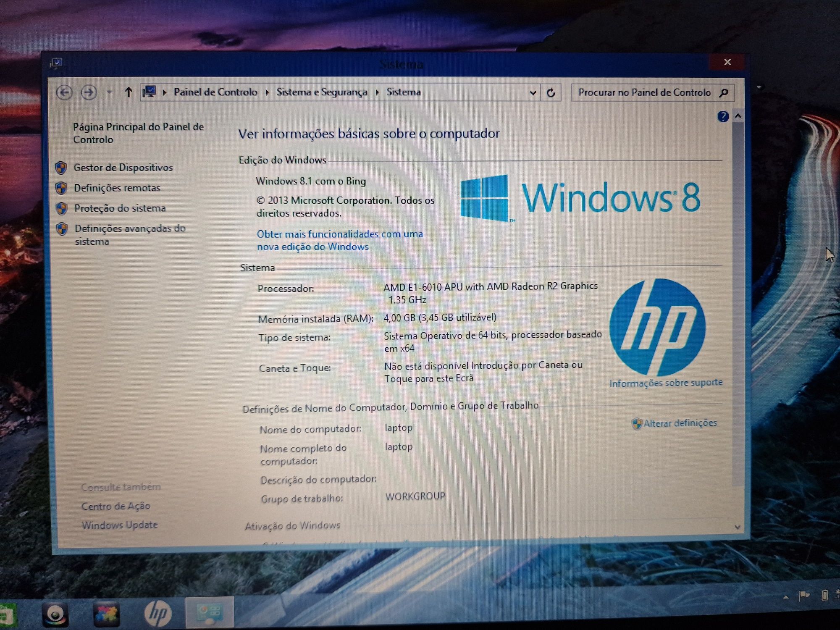Click the Control Panel taskbar button
The height and width of the screenshot is (630, 840).
[209, 613]
